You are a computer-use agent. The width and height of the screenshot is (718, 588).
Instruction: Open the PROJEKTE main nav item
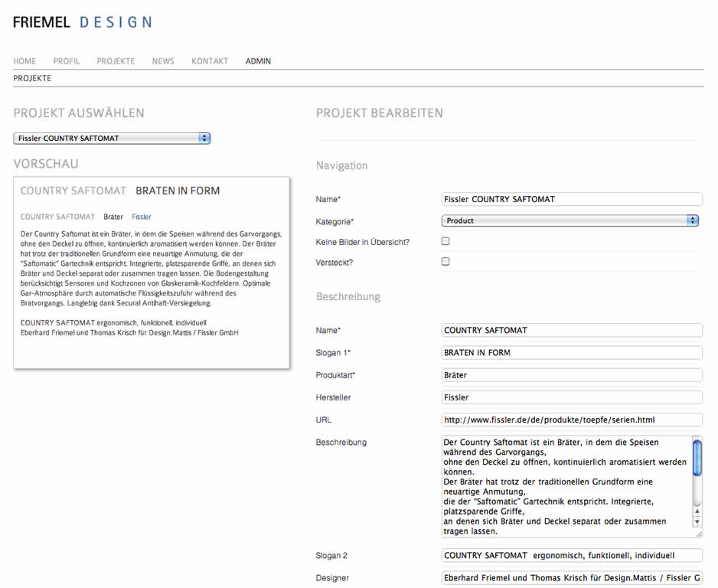116,61
